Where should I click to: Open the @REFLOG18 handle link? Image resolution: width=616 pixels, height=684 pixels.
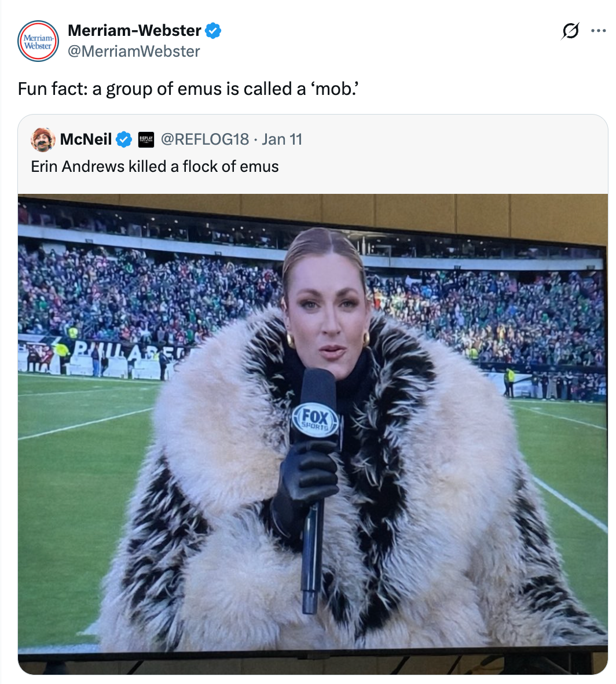204,139
